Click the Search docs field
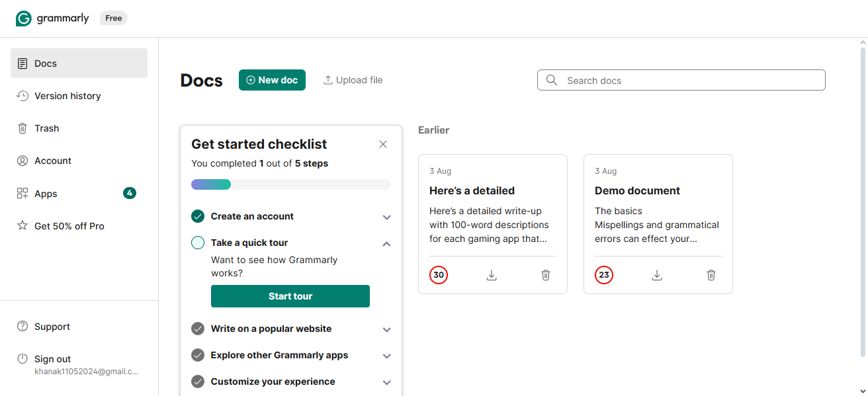Screen dimensions: 868x396 [681, 80]
